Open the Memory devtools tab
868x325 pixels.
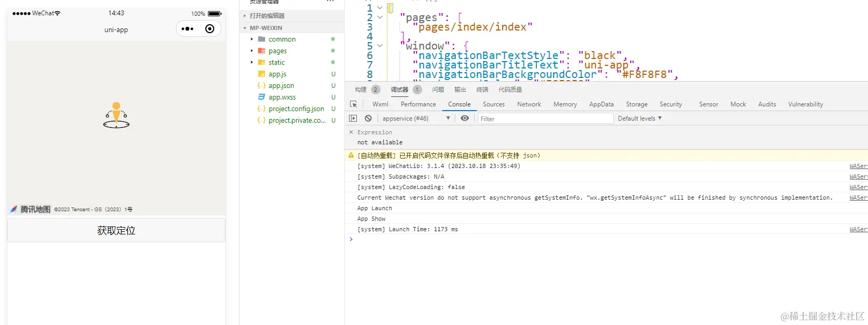pos(565,104)
